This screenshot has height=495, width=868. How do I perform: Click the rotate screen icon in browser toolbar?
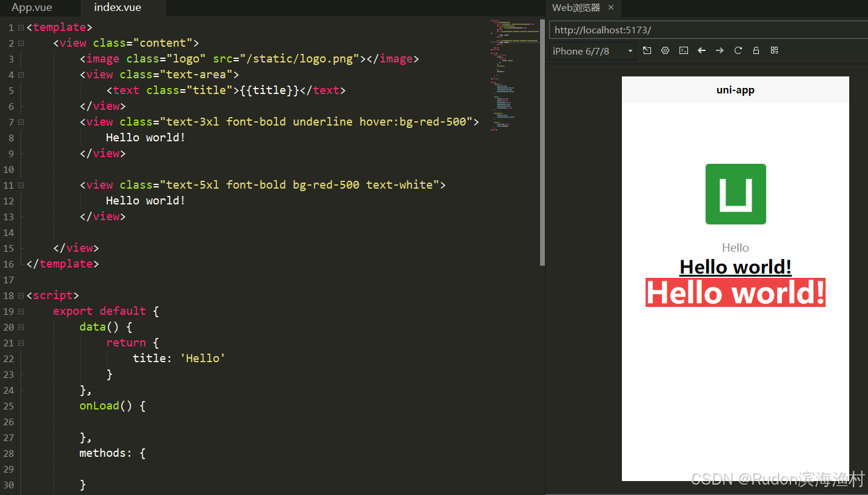click(x=647, y=51)
